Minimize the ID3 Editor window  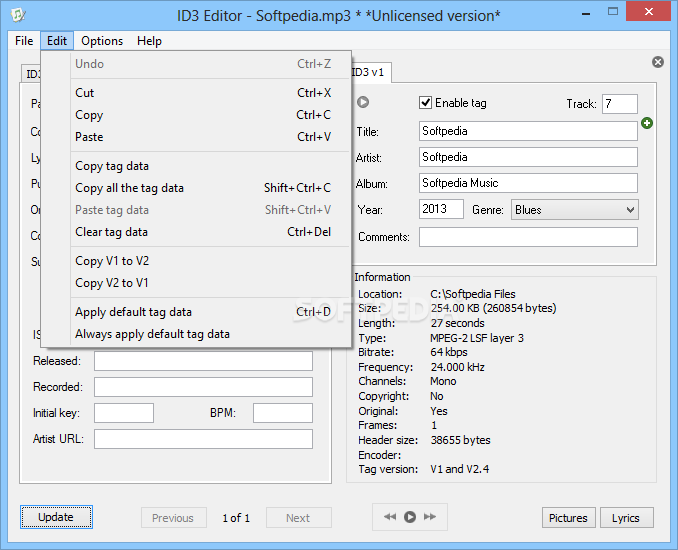pyautogui.click(x=586, y=14)
